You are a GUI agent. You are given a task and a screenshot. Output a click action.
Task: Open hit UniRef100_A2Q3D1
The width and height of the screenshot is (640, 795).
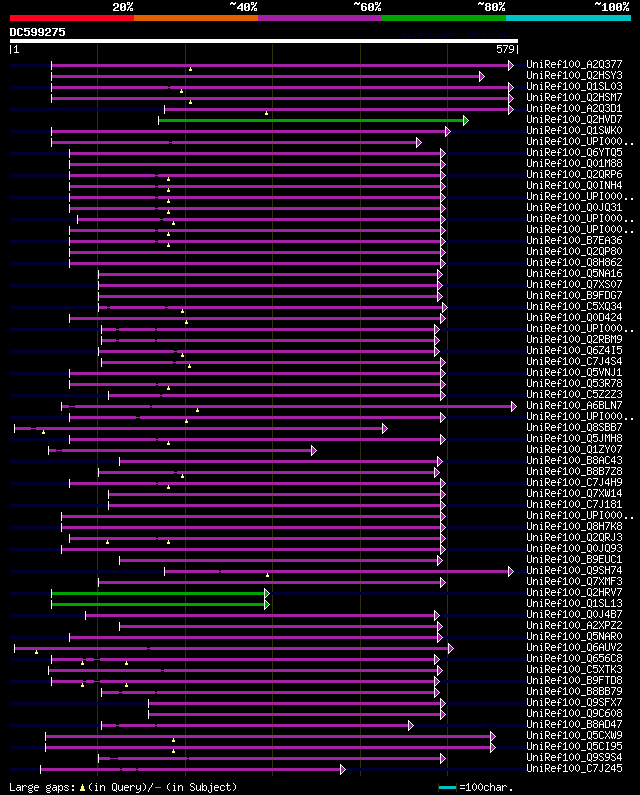coord(574,109)
